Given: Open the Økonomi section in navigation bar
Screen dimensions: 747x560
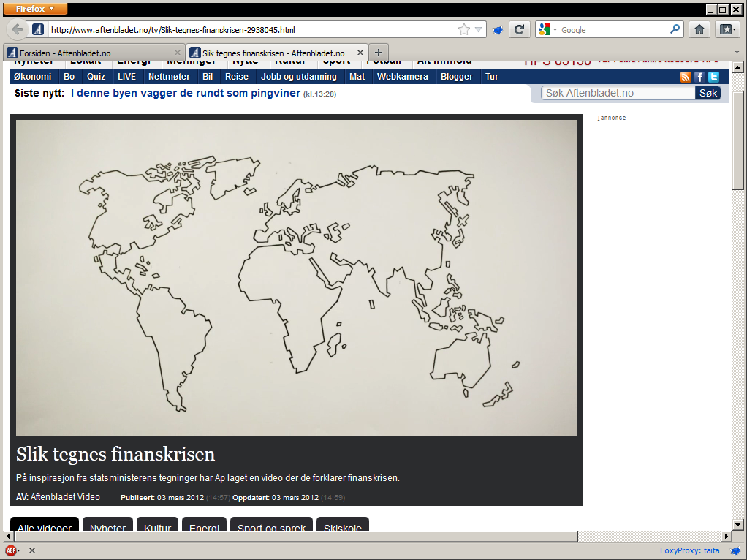Looking at the screenshot, I should [x=32, y=76].
